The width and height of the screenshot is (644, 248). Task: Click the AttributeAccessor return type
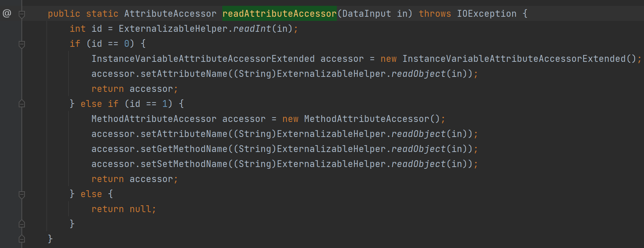170,14
